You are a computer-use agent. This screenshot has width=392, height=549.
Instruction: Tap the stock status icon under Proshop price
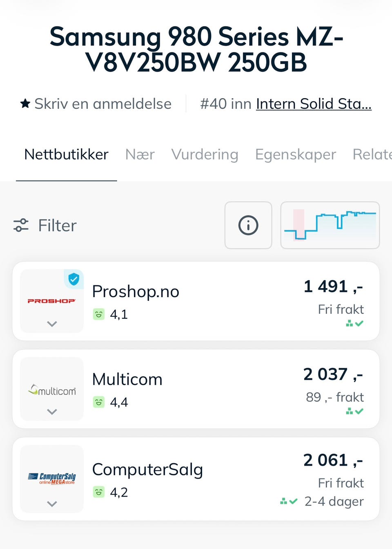coord(354,323)
